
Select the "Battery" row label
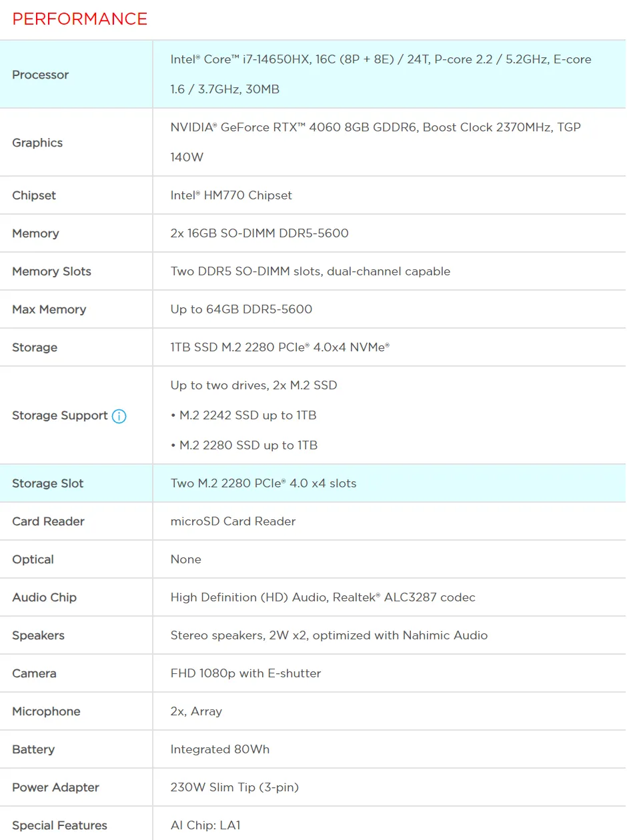[33, 749]
